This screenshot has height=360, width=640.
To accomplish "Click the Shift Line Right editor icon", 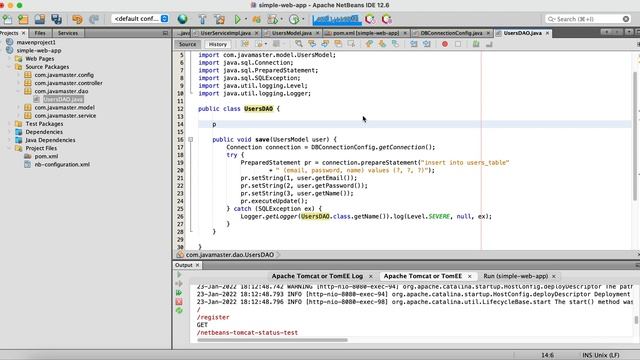I will click(x=427, y=44).
